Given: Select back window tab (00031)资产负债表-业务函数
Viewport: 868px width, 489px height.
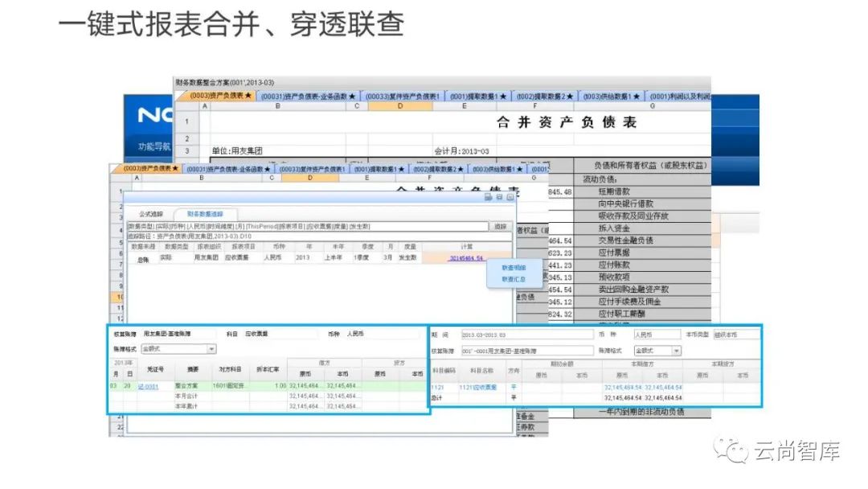Looking at the screenshot, I should click(308, 97).
